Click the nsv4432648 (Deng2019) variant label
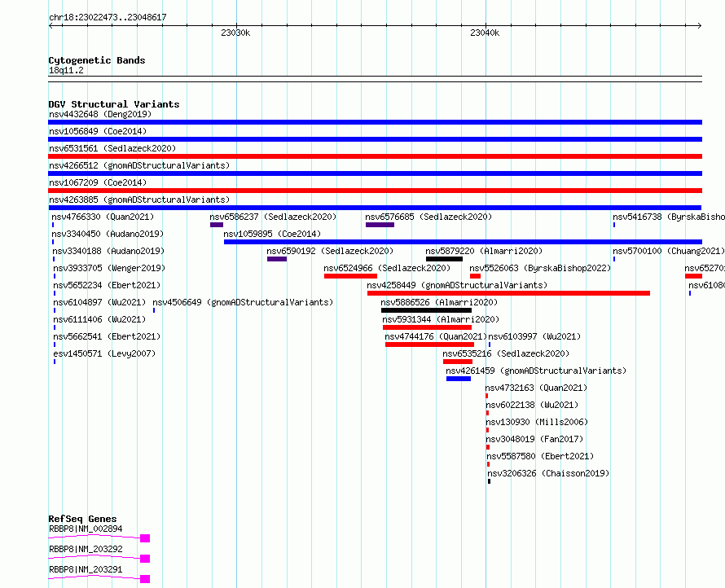 (100, 114)
